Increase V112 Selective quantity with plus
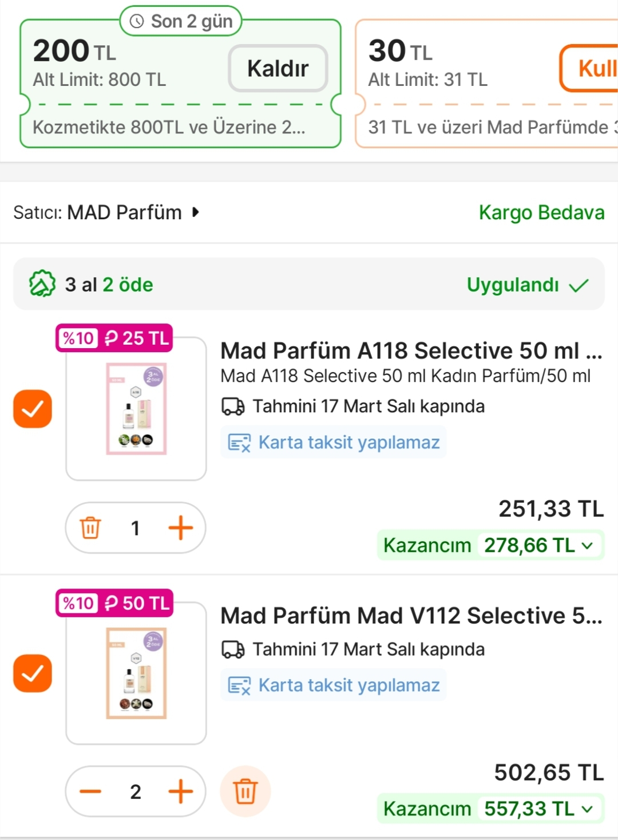Viewport: 618px width, 840px height. 180,792
